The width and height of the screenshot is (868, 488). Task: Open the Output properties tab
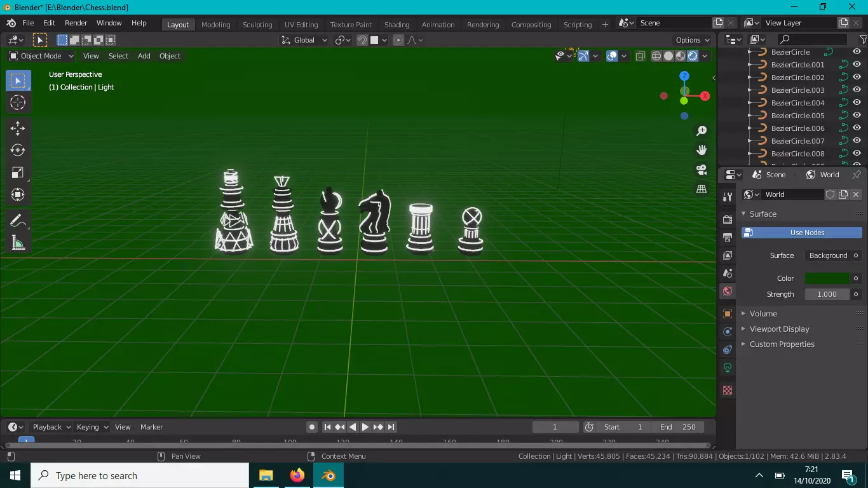[728, 237]
